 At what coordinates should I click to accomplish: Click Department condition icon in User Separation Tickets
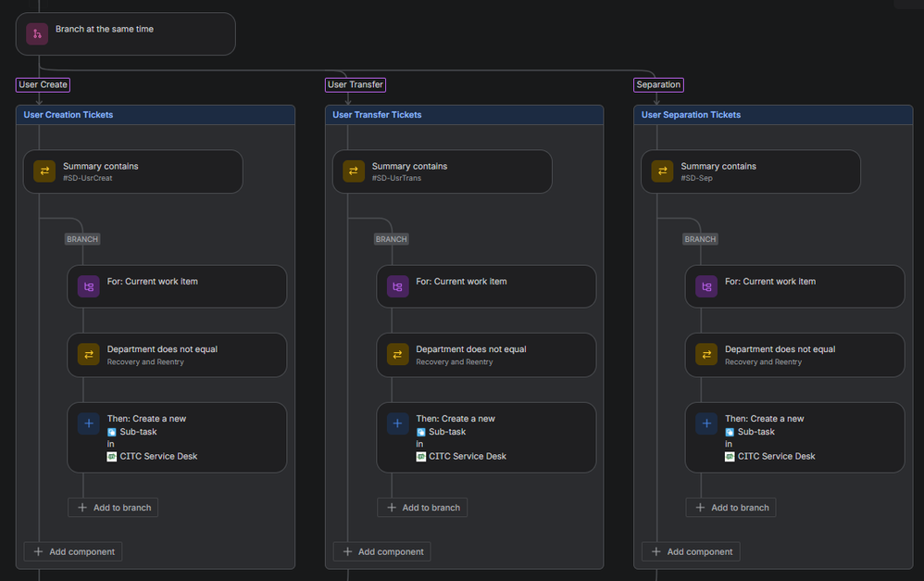tap(706, 355)
